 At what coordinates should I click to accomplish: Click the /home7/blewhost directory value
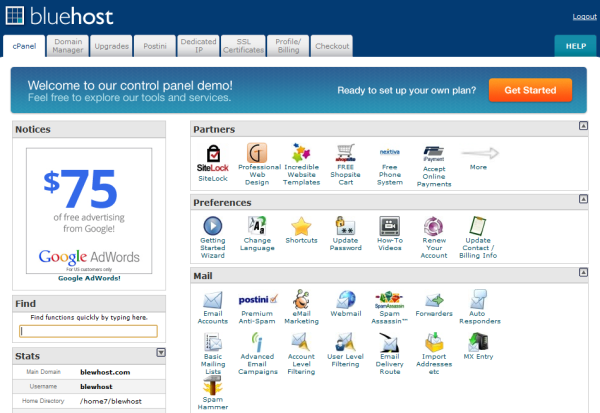point(111,401)
